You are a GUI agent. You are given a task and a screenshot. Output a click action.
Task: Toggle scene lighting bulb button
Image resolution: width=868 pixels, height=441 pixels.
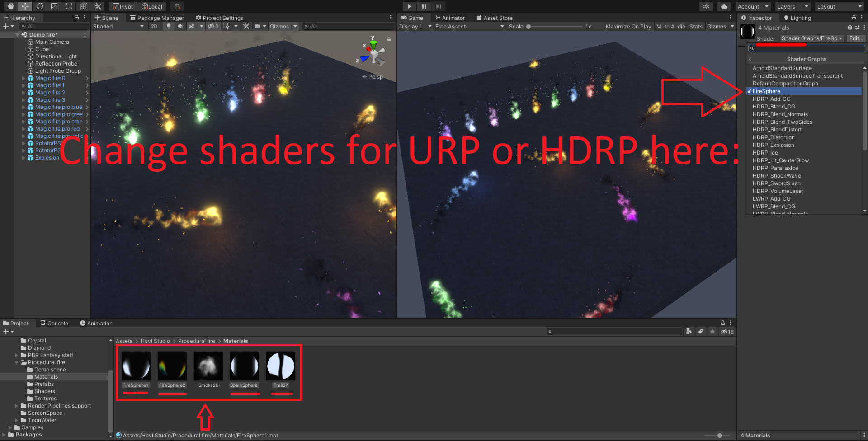[169, 27]
